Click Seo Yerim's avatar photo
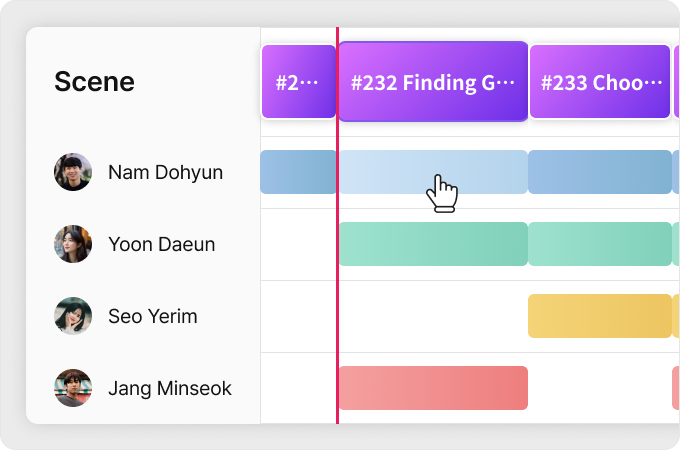This screenshot has height=450, width=680. coord(73,316)
